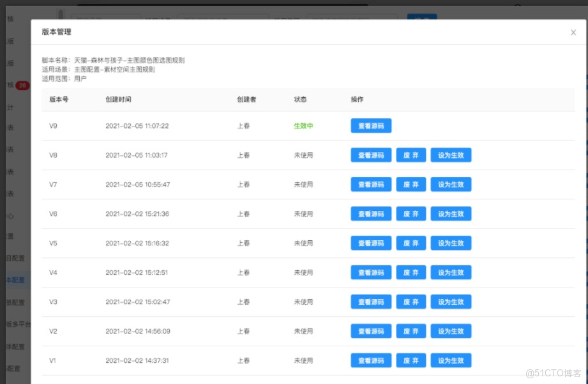
Task: Discard (废弃) version V8
Action: pos(411,155)
